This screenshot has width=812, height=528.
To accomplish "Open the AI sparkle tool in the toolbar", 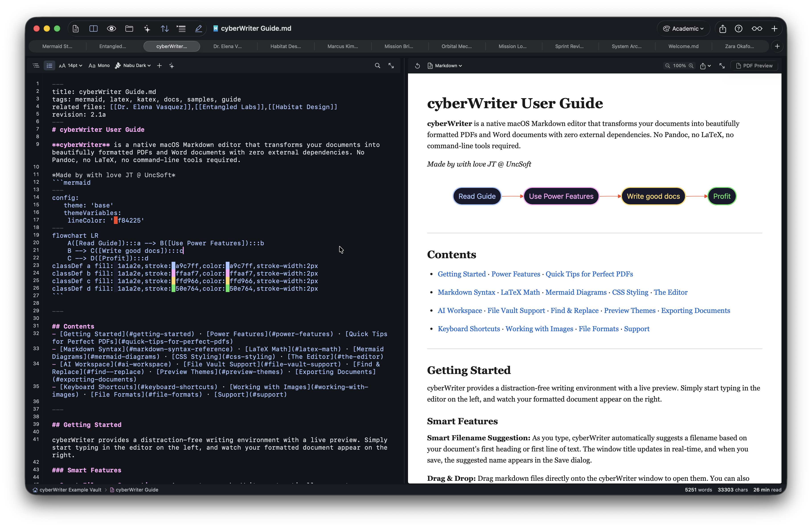I will point(147,28).
